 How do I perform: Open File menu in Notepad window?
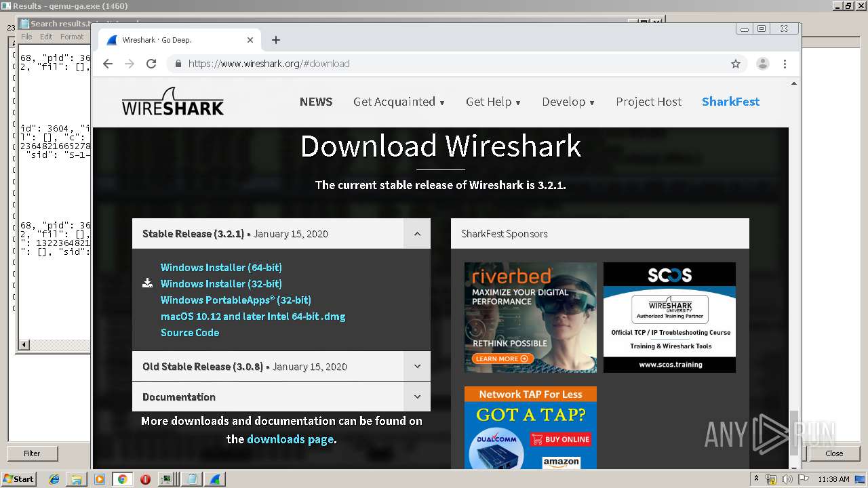(x=26, y=37)
